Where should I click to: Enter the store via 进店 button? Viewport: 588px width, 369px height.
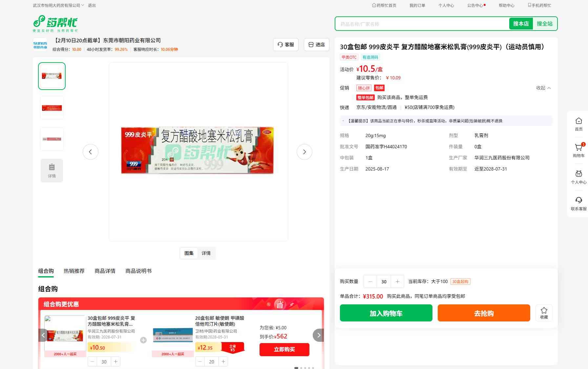pos(316,45)
